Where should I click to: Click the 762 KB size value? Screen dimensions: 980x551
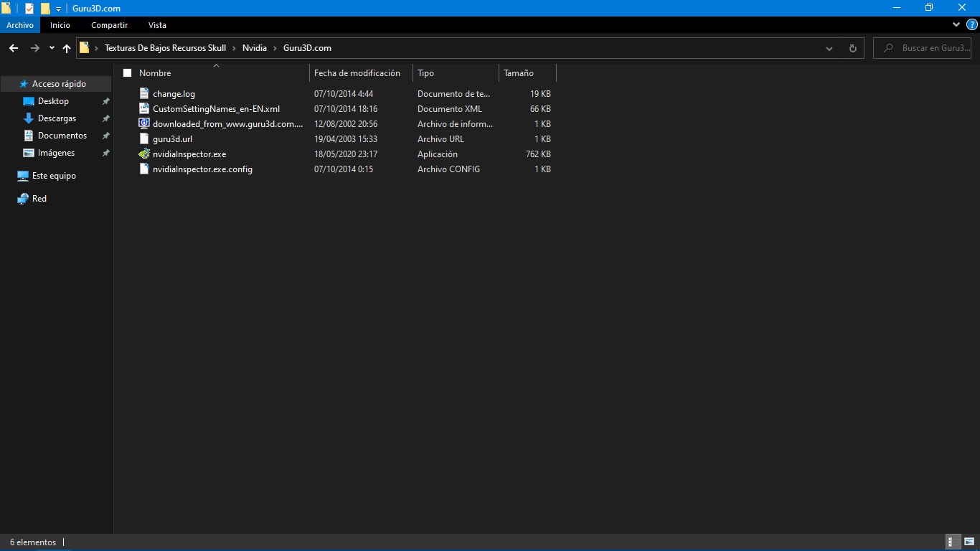[538, 154]
